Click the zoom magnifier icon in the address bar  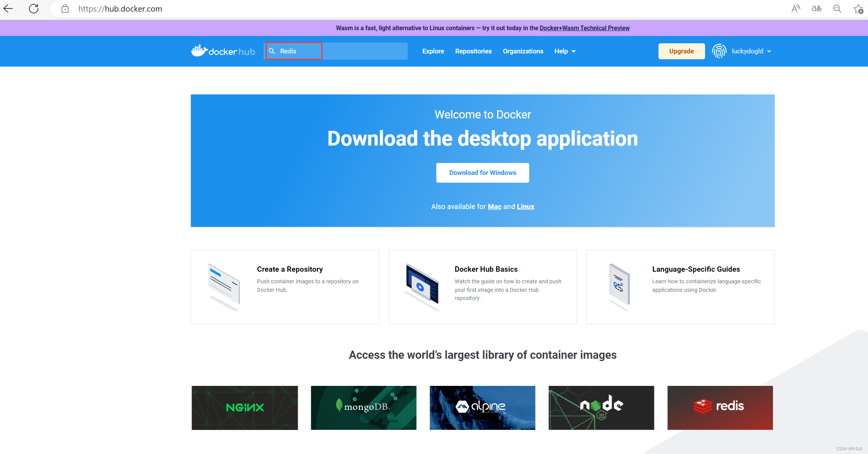[837, 9]
